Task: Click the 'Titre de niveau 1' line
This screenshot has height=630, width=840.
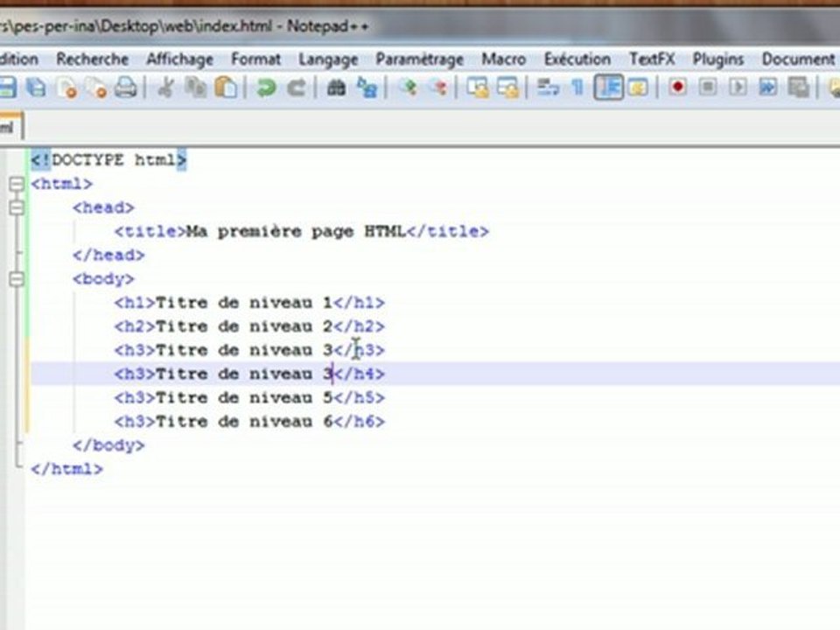Action: tap(249, 303)
